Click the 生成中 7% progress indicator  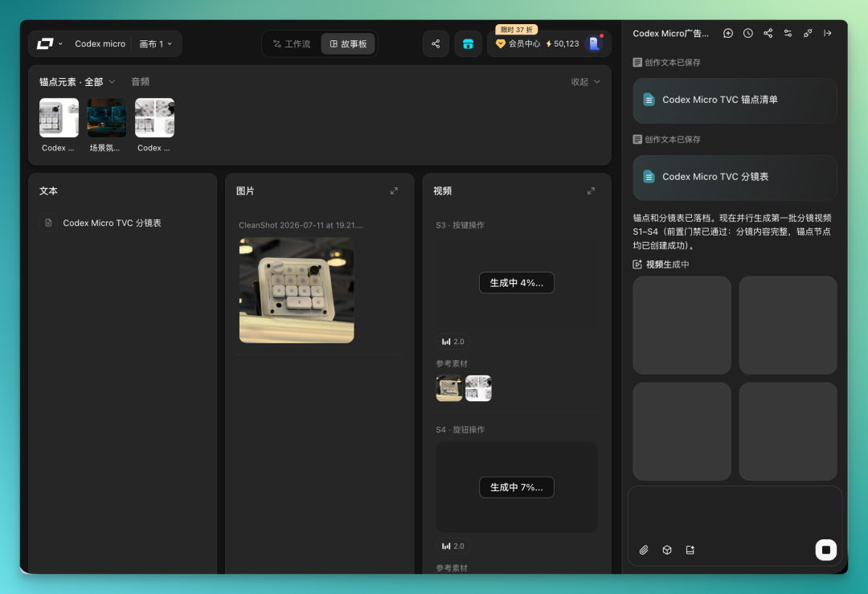(x=517, y=487)
